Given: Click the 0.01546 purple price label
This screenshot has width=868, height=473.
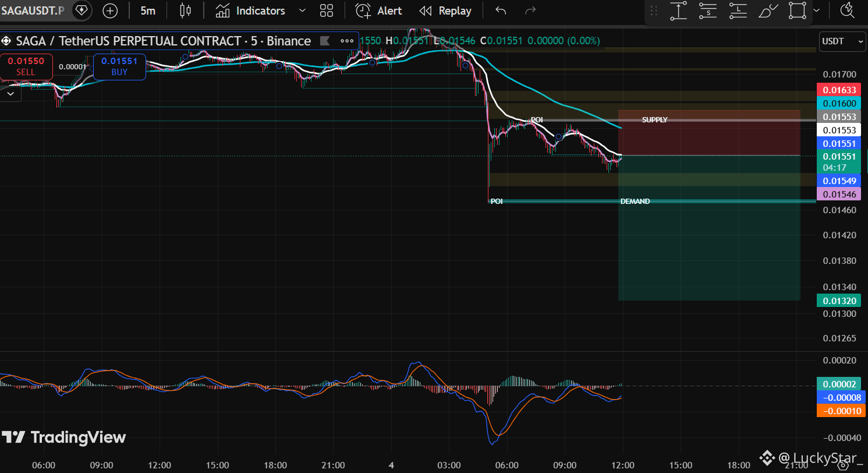Looking at the screenshot, I should pyautogui.click(x=839, y=194).
